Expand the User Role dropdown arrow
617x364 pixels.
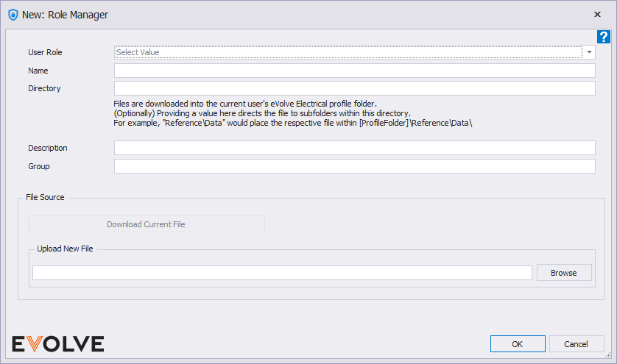point(589,52)
